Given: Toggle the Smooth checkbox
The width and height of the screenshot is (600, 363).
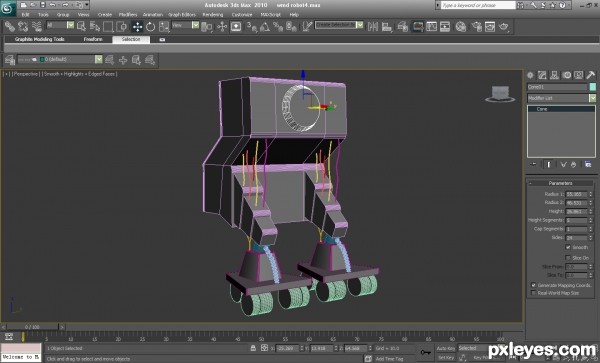Looking at the screenshot, I should coord(568,247).
